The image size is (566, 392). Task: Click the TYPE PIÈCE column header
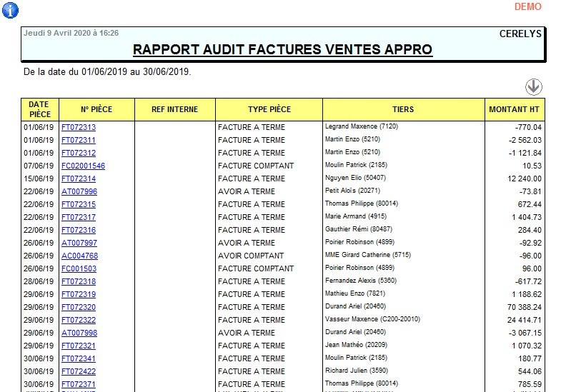[x=269, y=109]
